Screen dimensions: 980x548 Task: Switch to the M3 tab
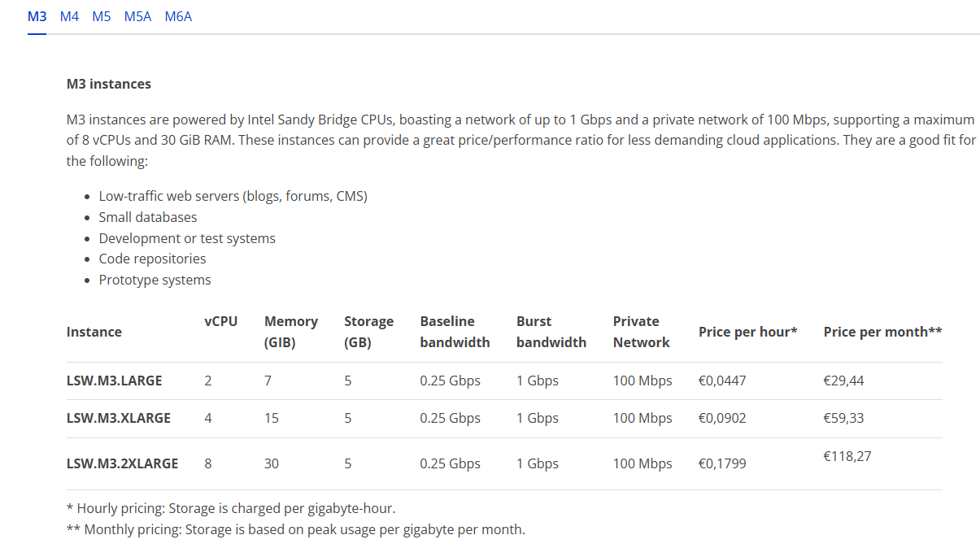click(x=37, y=16)
